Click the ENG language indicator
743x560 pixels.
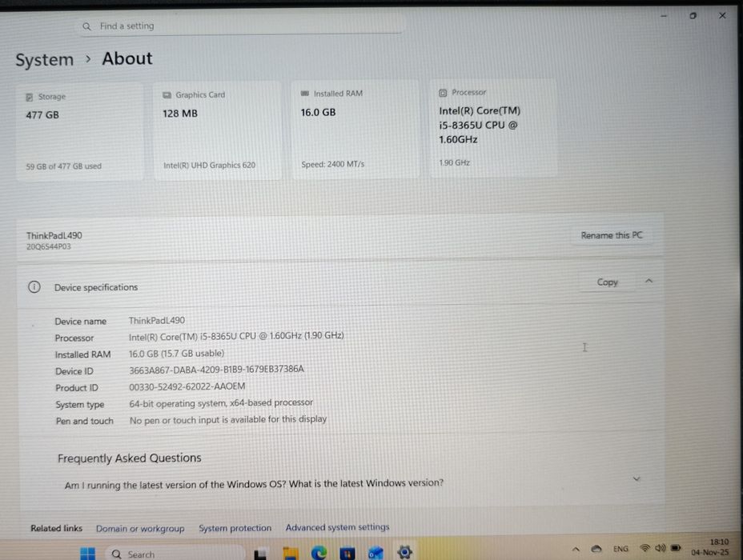coord(621,549)
